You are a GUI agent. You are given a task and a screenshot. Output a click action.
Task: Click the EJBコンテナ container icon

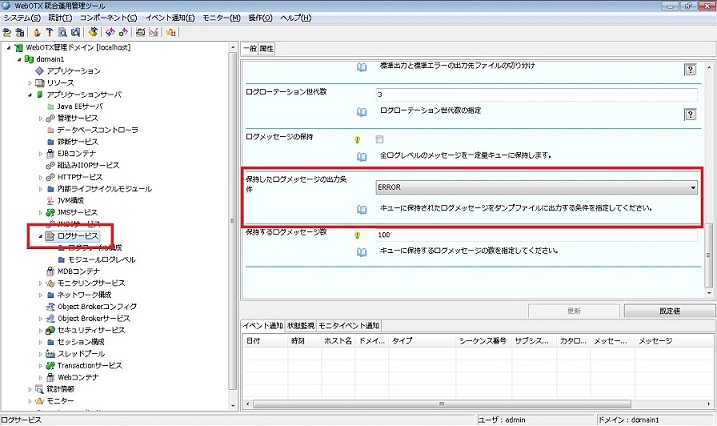50,153
